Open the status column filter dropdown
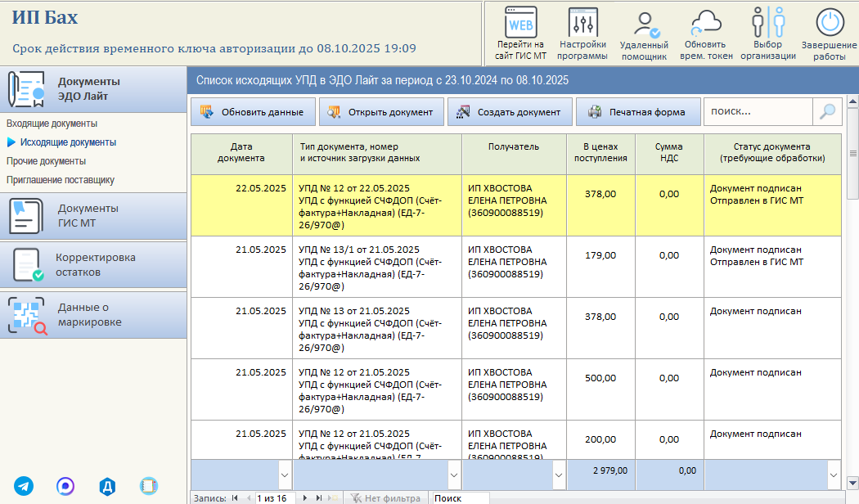 [834, 475]
